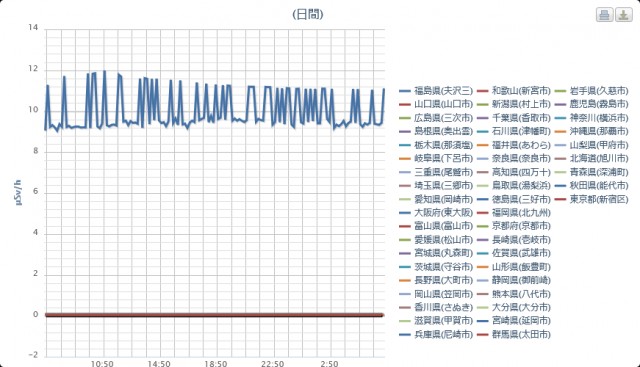Click the flat red line at zero
Image resolution: width=640 pixels, height=367 pixels.
click(214, 315)
